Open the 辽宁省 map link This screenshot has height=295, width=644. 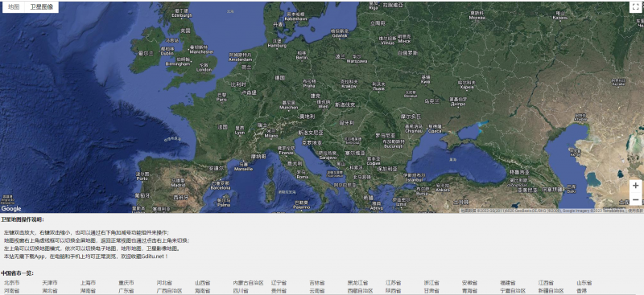click(x=279, y=283)
